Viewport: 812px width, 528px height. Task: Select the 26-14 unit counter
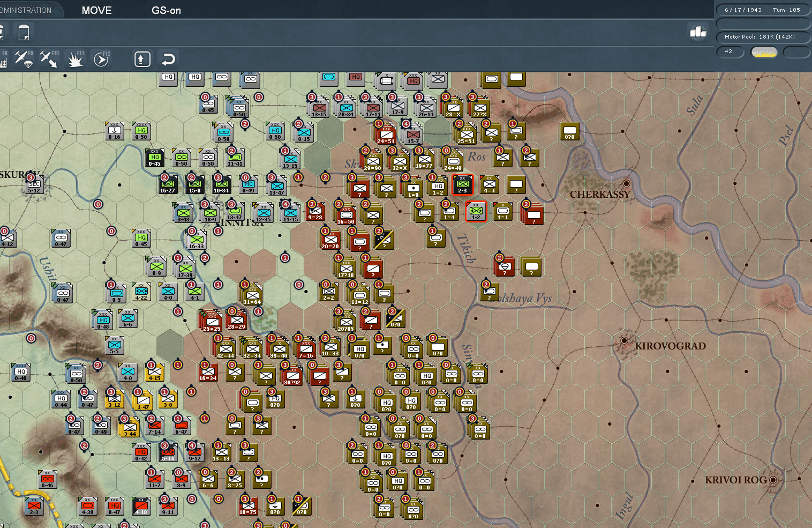click(x=426, y=106)
